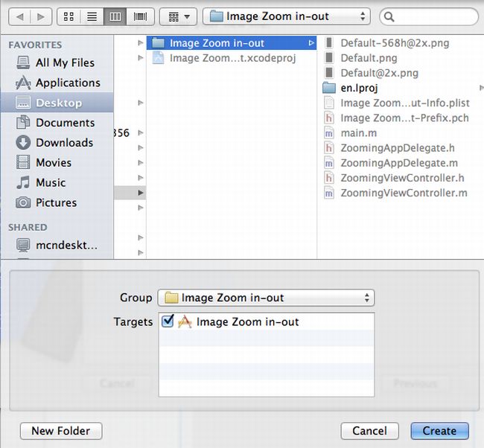Viewport: 484px width, 448px height.
Task: Expand the highlighted gray row arrow in first column
Action: click(x=141, y=193)
